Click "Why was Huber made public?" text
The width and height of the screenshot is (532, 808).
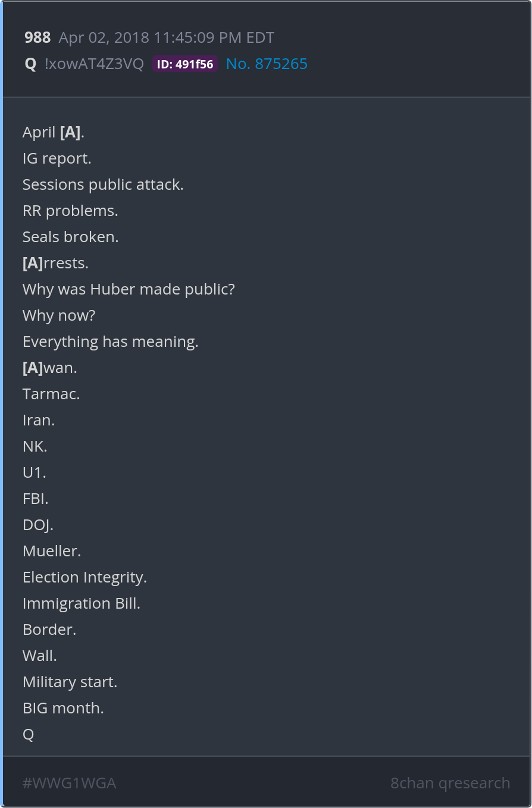tap(129, 289)
